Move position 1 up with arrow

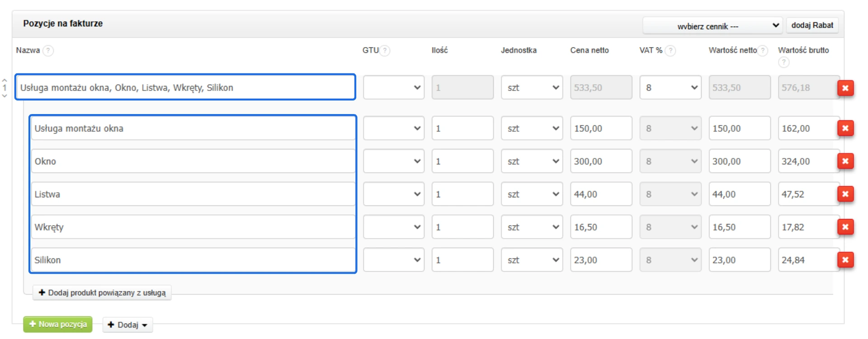(5, 80)
